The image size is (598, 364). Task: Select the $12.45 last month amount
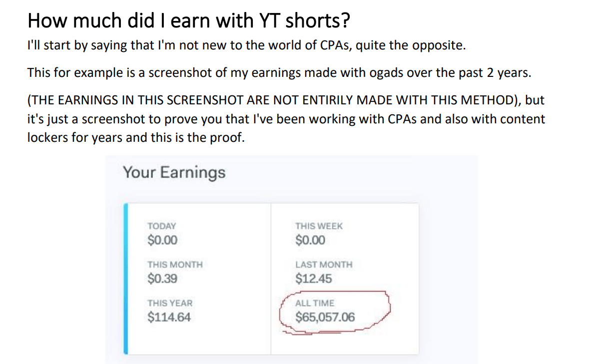[x=314, y=279]
